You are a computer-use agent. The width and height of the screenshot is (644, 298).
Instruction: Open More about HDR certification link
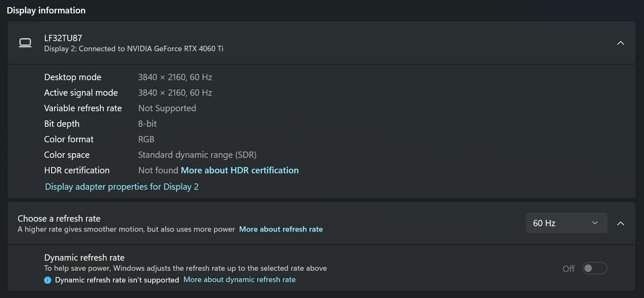point(240,170)
